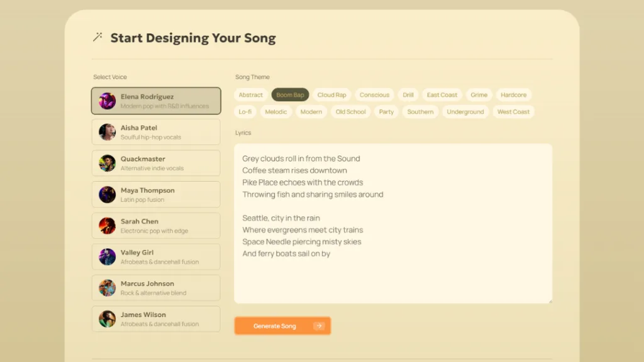This screenshot has height=362, width=644.
Task: Choose the Sarah Chen voice name
Action: pyautogui.click(x=139, y=221)
